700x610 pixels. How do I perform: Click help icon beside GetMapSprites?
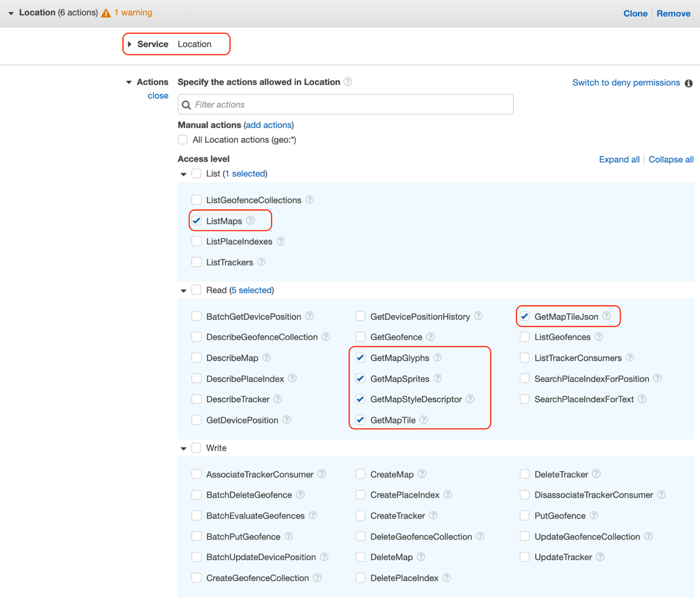(x=437, y=378)
